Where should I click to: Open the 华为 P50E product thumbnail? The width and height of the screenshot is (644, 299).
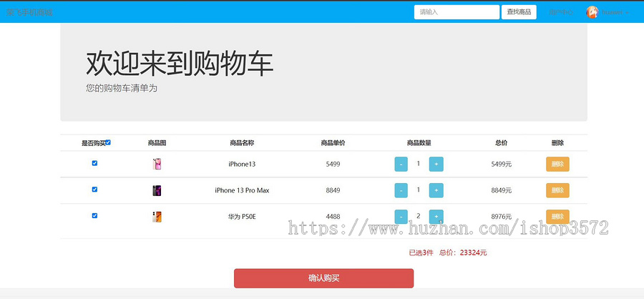pos(157,217)
